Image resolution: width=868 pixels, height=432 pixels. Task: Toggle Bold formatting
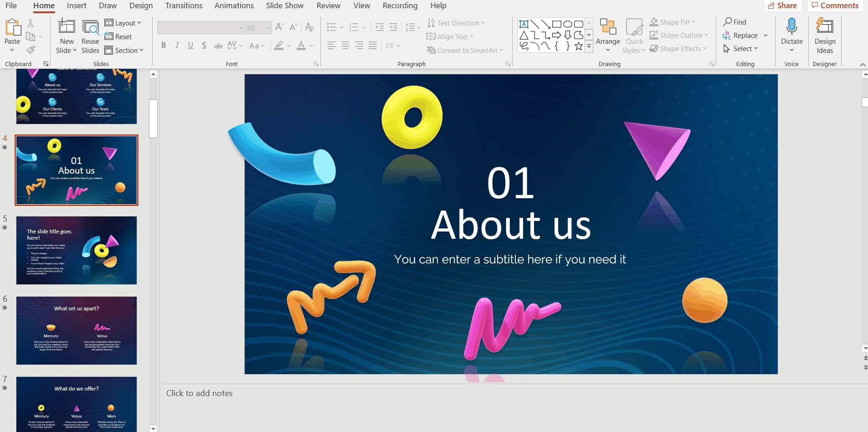point(164,45)
